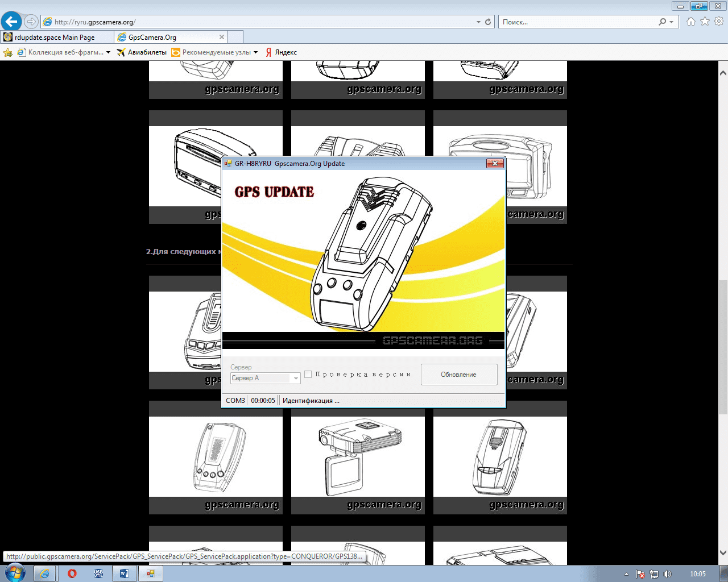Show hidden tray icons arrow
This screenshot has width=728, height=582.
[x=626, y=574]
